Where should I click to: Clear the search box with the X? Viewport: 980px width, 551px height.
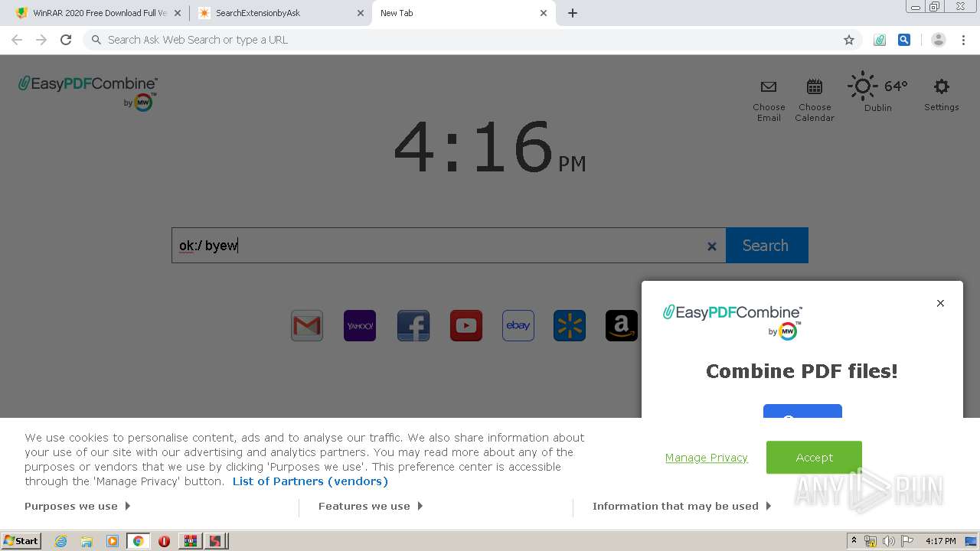tap(712, 246)
